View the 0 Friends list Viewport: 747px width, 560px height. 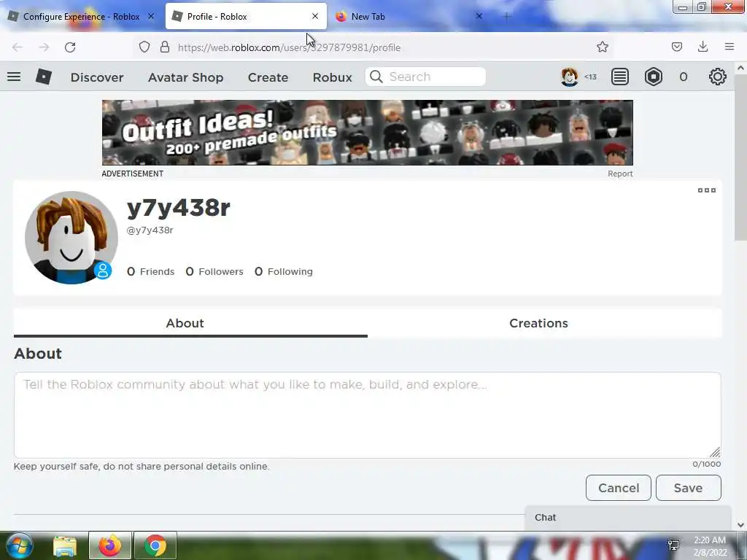click(150, 271)
